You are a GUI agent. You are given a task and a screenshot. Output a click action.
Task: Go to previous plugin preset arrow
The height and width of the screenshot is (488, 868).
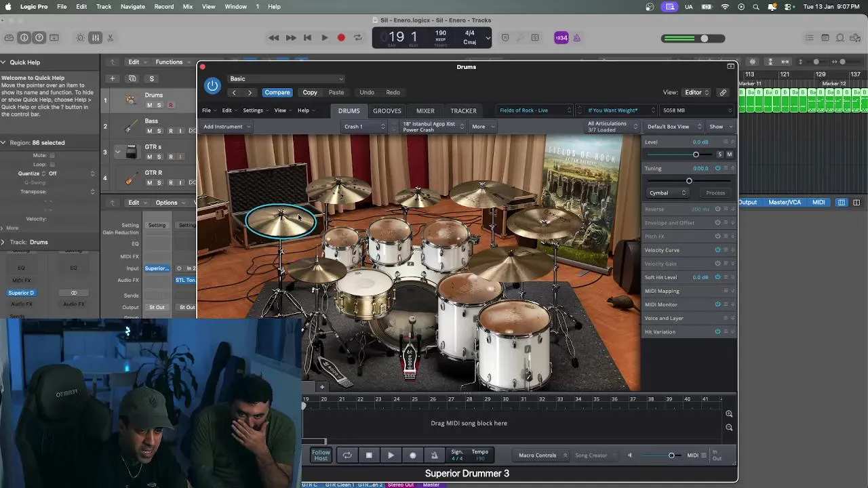234,92
